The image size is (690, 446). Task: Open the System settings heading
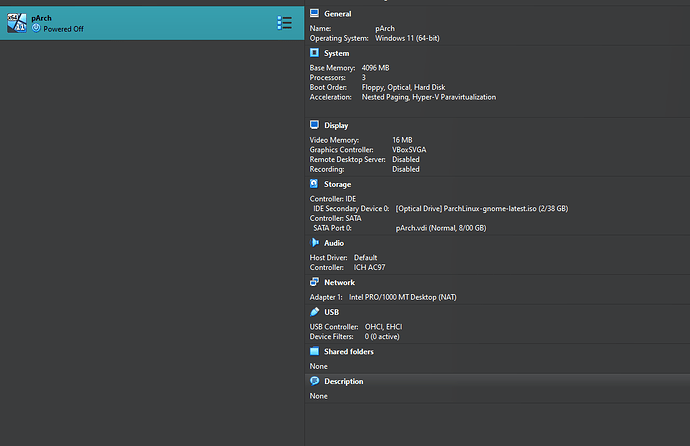click(x=337, y=53)
